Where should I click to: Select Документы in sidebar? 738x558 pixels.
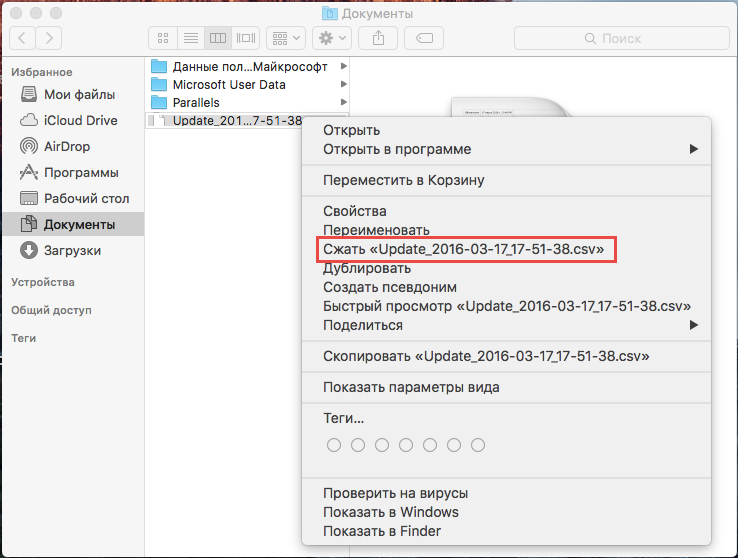click(x=73, y=224)
